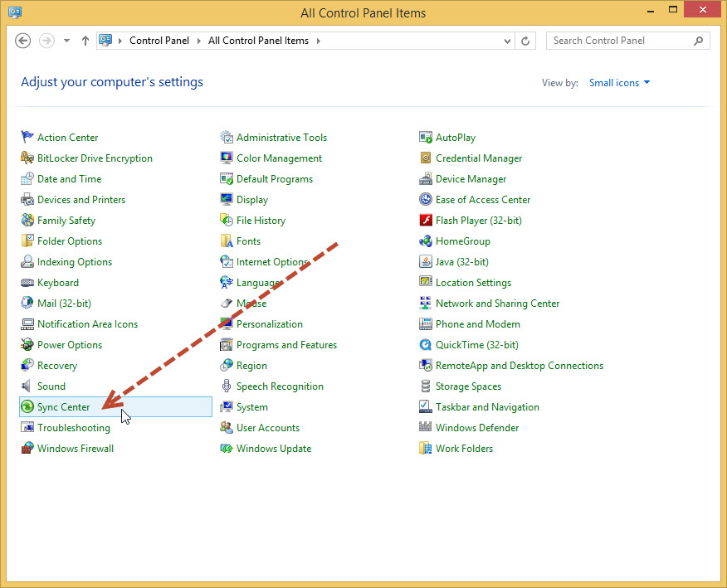Image resolution: width=727 pixels, height=588 pixels.
Task: Open the recent locations dropdown arrow
Action: pos(66,41)
